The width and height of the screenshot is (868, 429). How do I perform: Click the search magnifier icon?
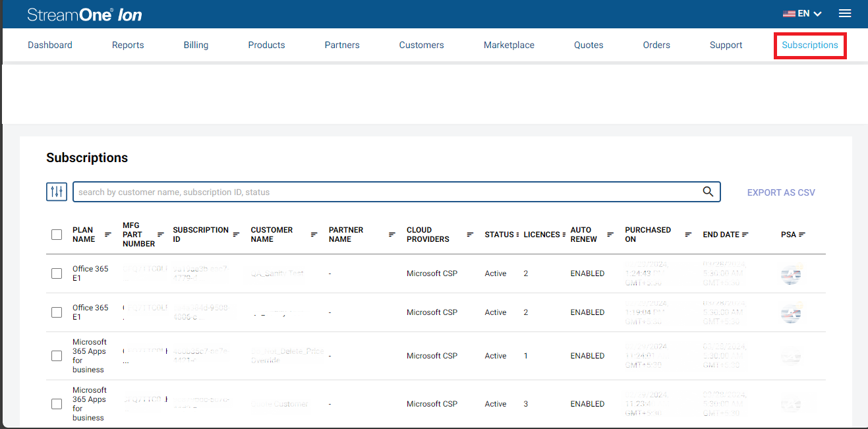[708, 192]
